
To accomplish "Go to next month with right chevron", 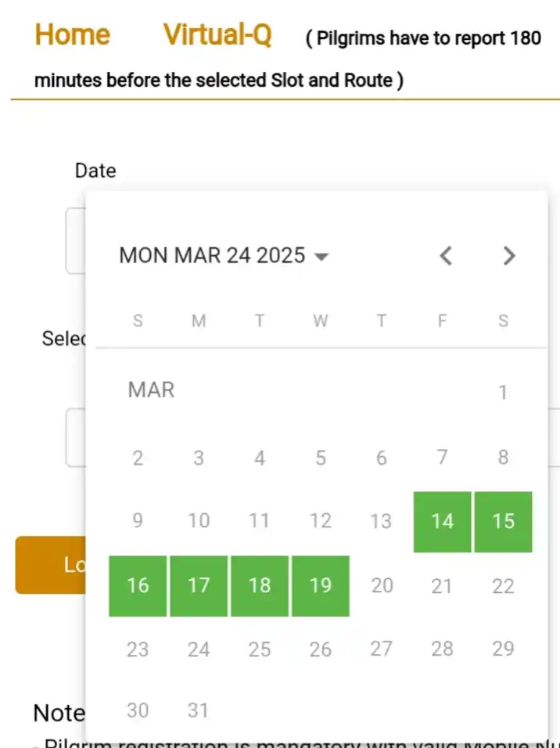I will [x=509, y=256].
